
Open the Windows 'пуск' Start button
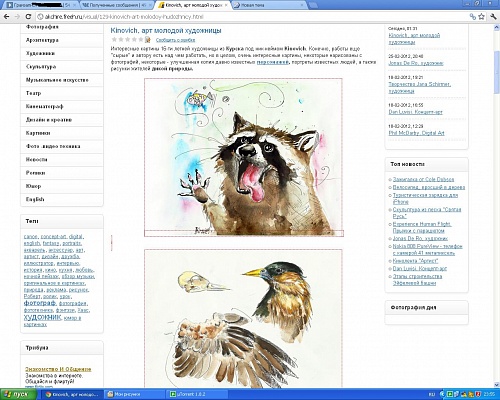point(18,394)
